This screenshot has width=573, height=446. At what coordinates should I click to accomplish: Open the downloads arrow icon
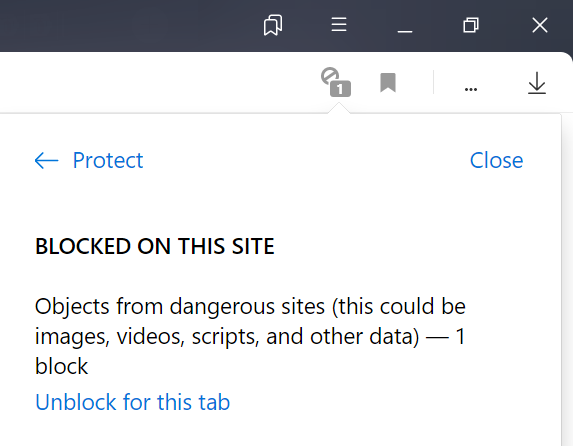(x=537, y=83)
